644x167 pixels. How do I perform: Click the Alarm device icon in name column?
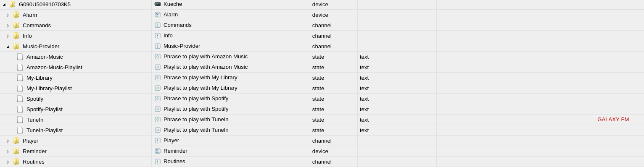(x=158, y=15)
